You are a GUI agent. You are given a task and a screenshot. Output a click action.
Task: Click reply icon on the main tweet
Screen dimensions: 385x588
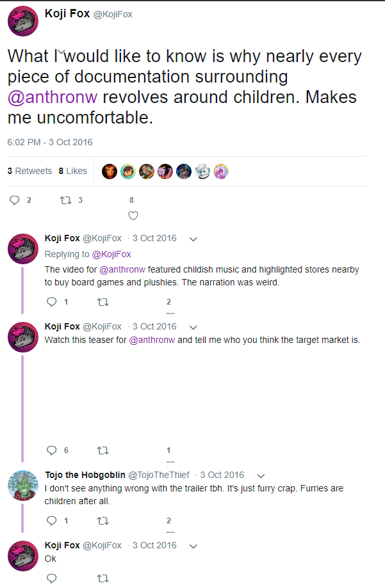15,200
